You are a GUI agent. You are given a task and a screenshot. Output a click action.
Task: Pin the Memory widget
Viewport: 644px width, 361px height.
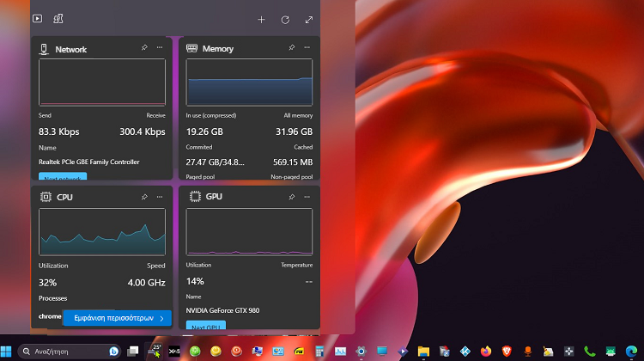coord(292,47)
